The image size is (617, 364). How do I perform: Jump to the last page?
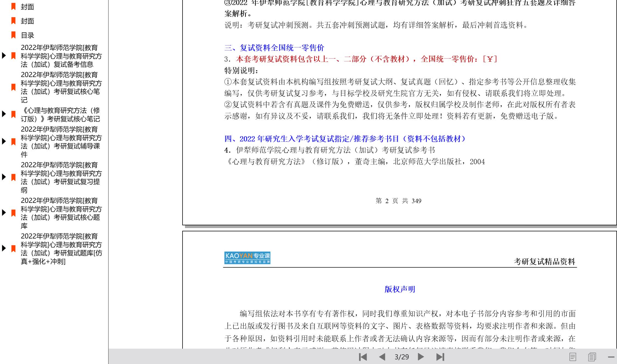coord(440,357)
